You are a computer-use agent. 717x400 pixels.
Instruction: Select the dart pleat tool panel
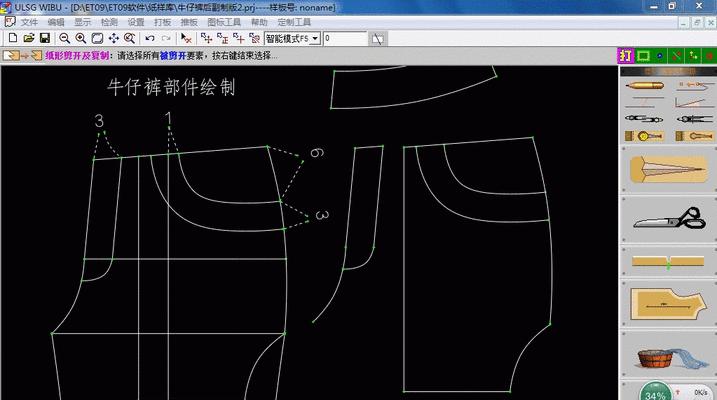(x=669, y=170)
